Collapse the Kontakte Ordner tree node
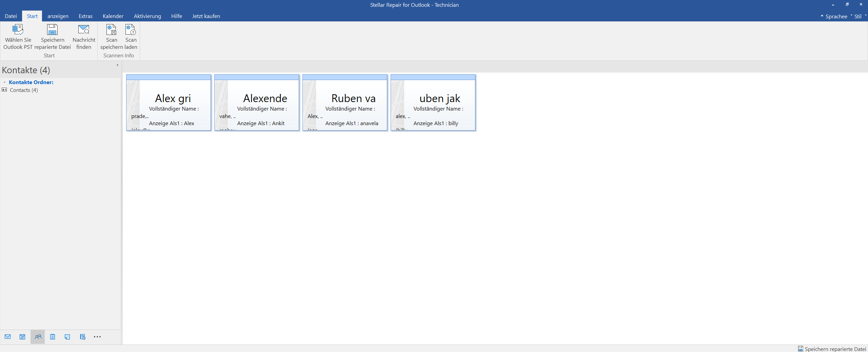 click(x=4, y=82)
